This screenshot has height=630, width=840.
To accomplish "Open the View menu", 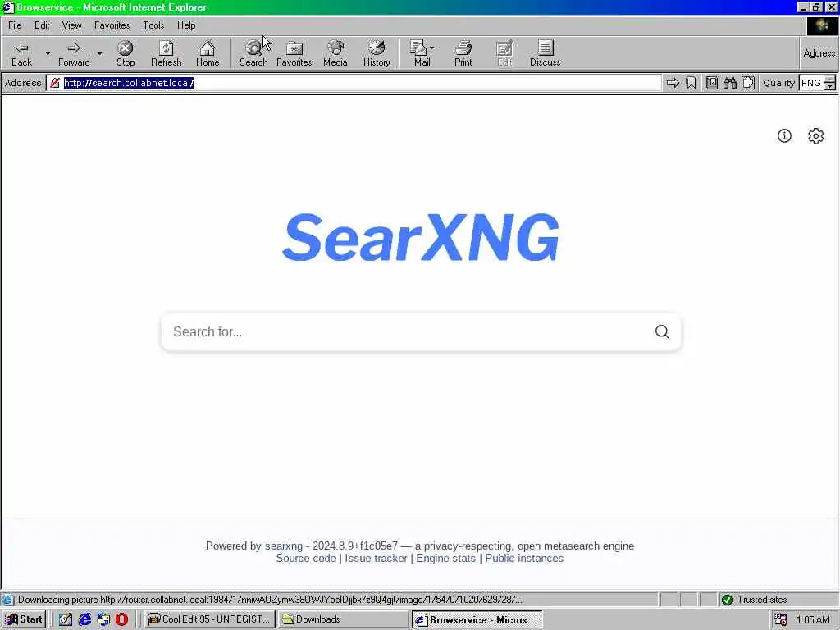I will click(71, 25).
